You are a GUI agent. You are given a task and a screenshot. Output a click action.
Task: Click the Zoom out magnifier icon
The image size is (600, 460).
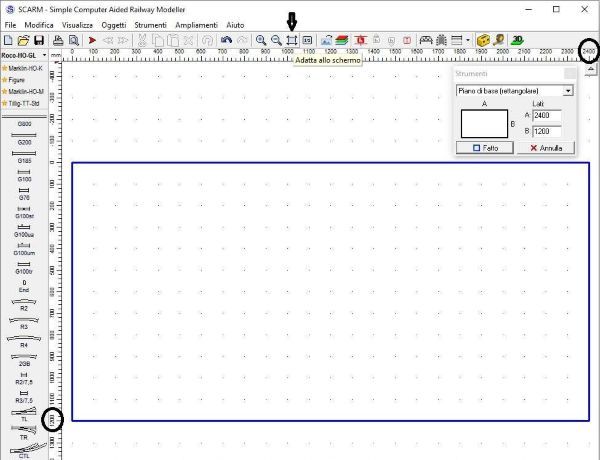[276, 39]
